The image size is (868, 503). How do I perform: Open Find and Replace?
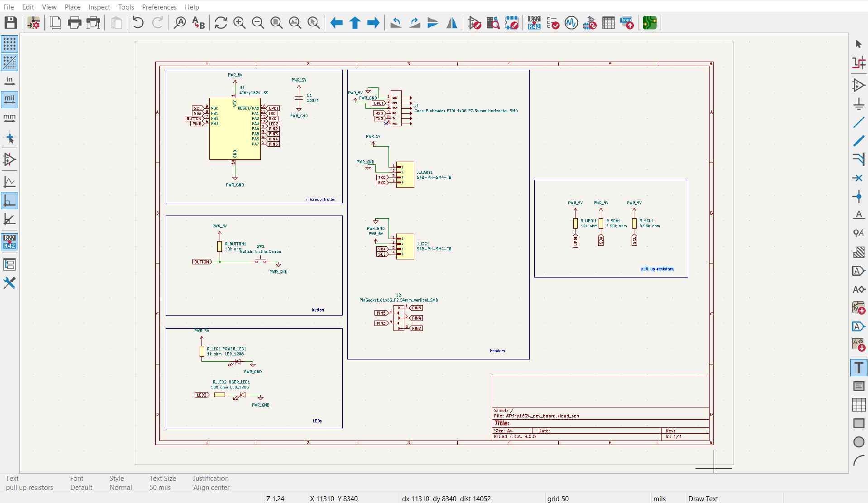198,23
